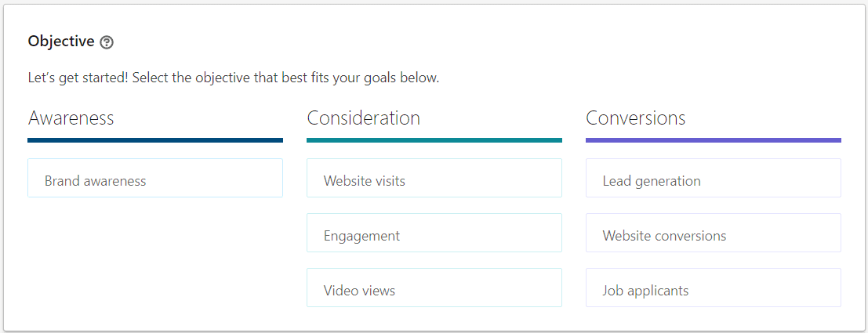Click the teal bar under Consideration
Screen dimensions: 868x333
pyautogui.click(x=434, y=140)
